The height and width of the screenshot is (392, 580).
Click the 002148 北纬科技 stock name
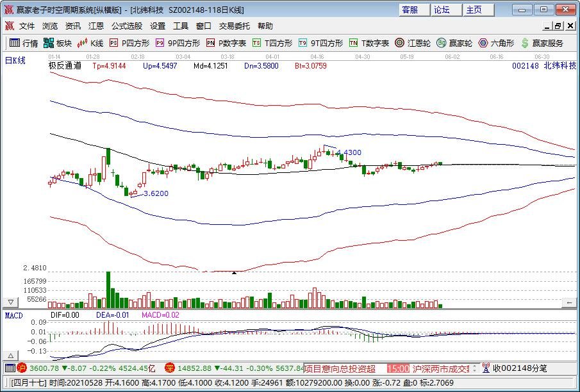544,66
